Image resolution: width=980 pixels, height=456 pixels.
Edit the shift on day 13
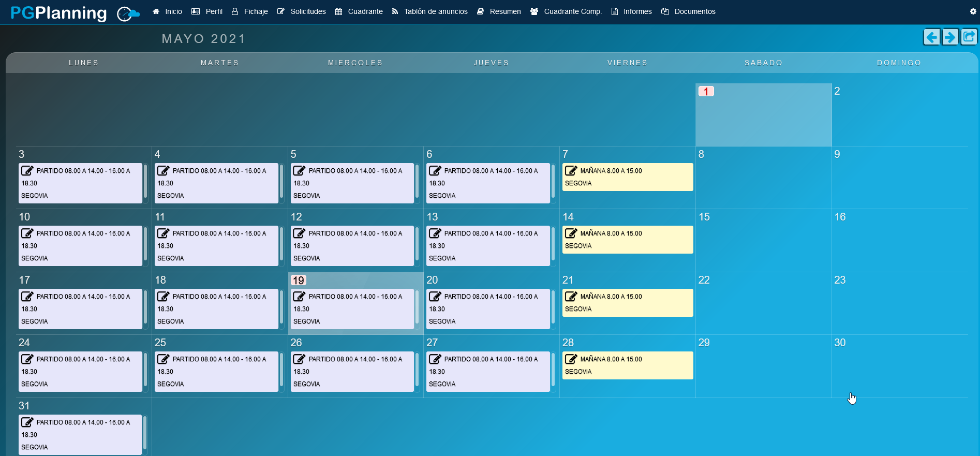tap(435, 233)
